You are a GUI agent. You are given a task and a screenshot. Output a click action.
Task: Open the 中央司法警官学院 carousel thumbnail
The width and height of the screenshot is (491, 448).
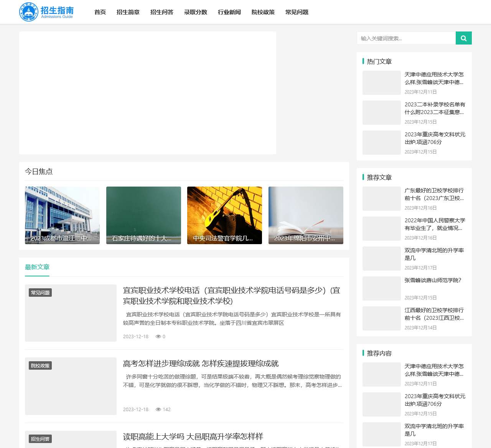224,215
